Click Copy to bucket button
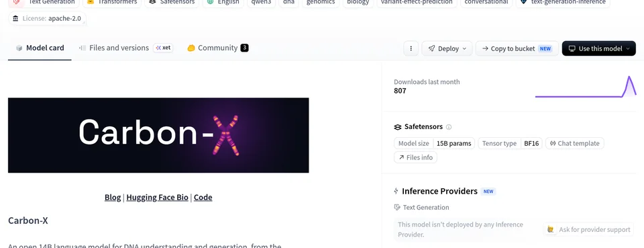This screenshot has height=248, width=644. pos(517,48)
